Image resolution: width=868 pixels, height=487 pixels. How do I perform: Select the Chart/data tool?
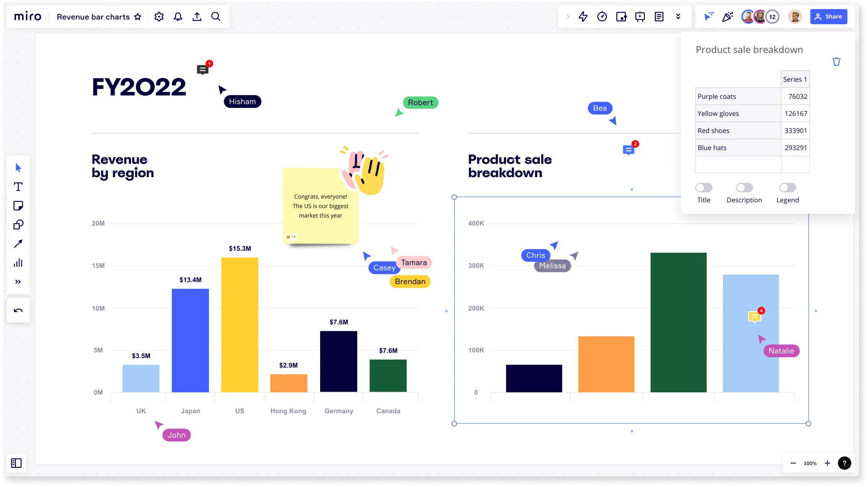pyautogui.click(x=17, y=263)
